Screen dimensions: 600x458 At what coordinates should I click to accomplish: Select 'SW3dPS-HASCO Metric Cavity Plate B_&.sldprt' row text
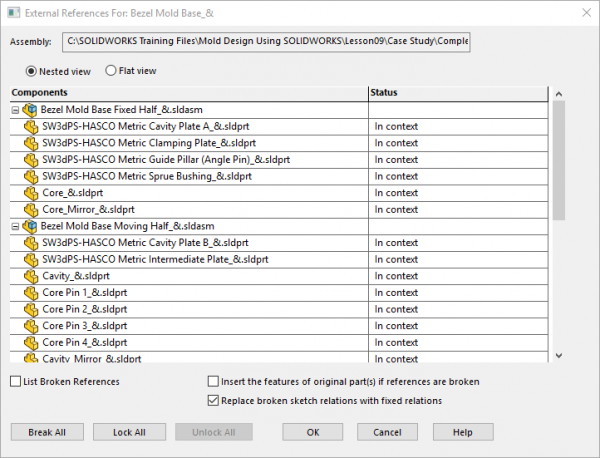point(145,243)
